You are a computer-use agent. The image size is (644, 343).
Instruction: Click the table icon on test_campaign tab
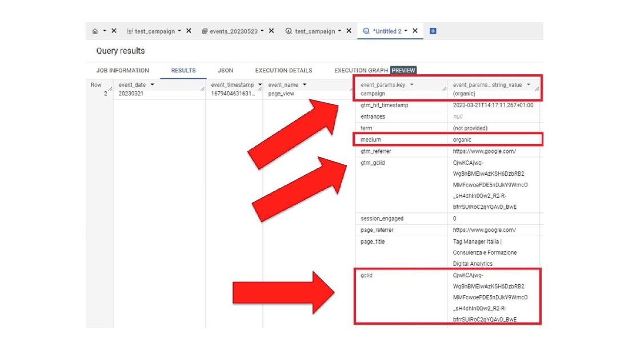(x=130, y=31)
